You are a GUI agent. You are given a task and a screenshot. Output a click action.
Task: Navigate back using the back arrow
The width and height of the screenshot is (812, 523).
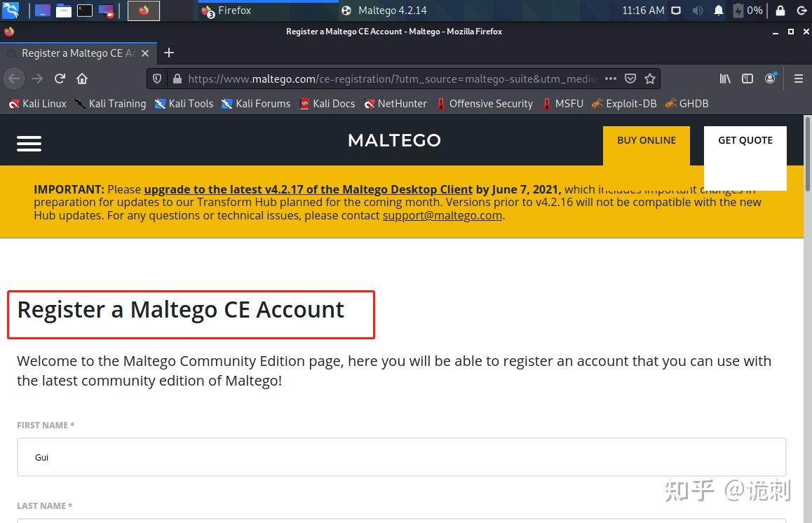coord(14,79)
